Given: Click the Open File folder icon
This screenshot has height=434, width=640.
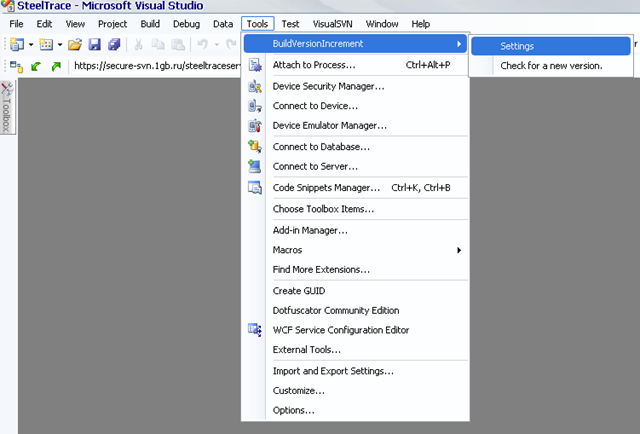Looking at the screenshot, I should [75, 44].
